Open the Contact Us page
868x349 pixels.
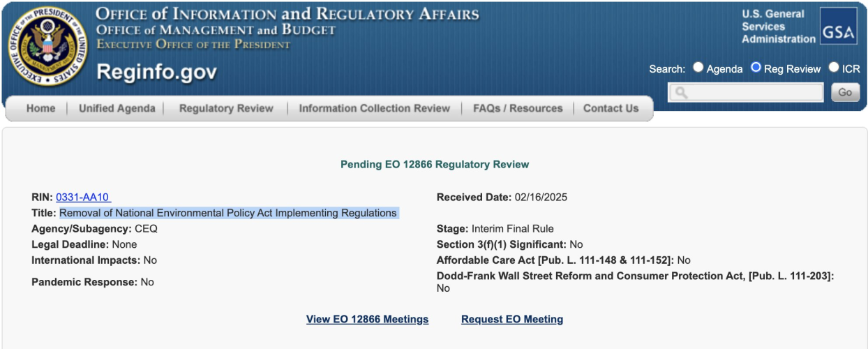[611, 108]
